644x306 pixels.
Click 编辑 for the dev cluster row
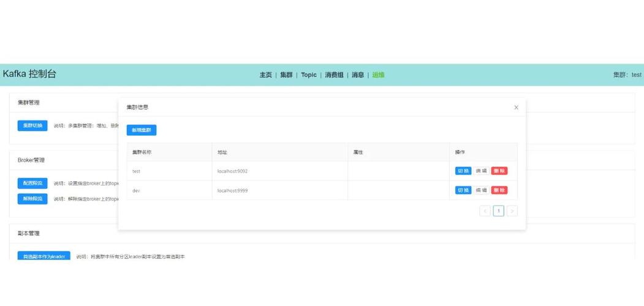click(x=482, y=190)
